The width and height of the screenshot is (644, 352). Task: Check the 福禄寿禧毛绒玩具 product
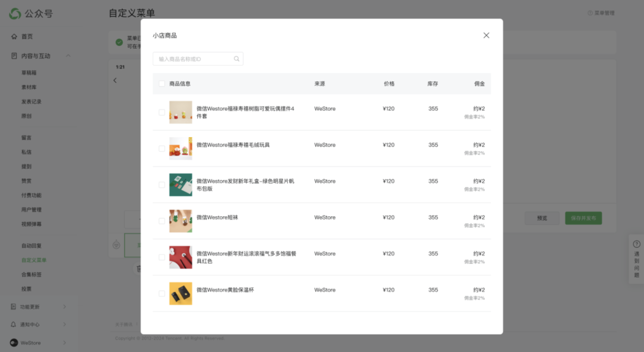pyautogui.click(x=162, y=148)
